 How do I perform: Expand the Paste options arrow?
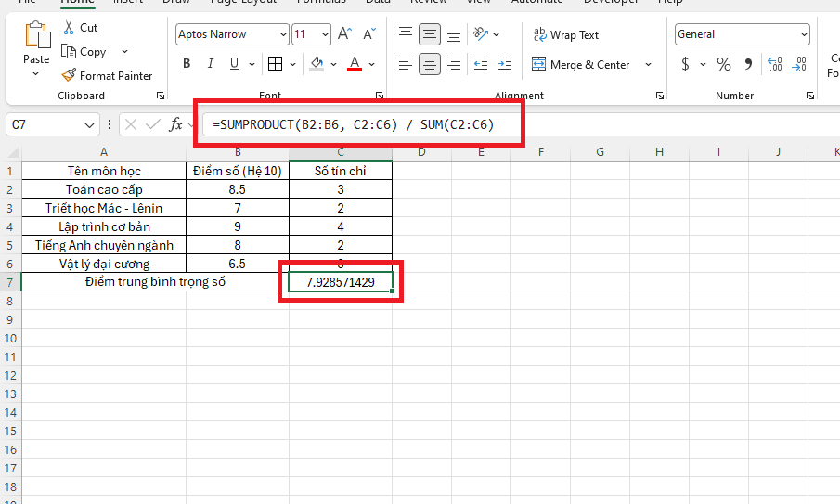[36, 74]
